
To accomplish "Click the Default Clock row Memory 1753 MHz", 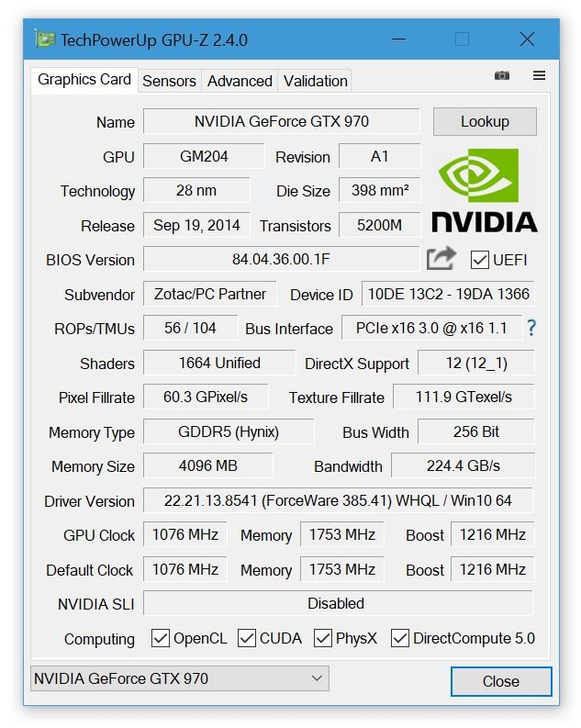I will 342,569.
